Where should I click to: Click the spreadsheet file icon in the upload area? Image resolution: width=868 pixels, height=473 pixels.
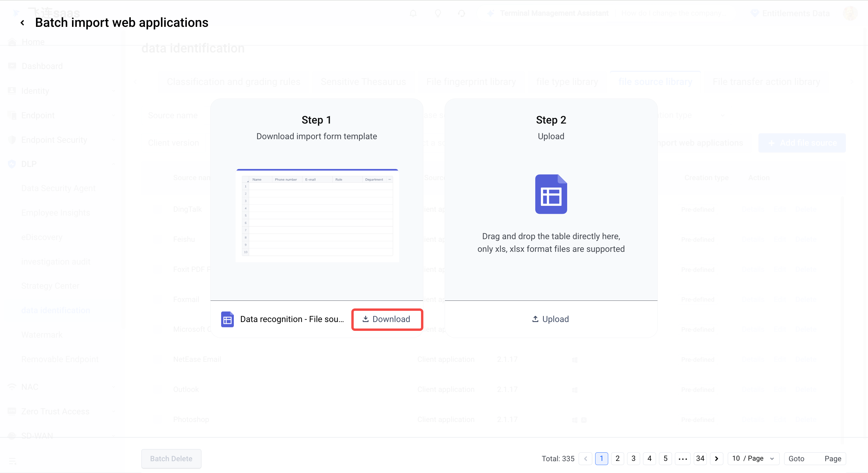point(551,194)
